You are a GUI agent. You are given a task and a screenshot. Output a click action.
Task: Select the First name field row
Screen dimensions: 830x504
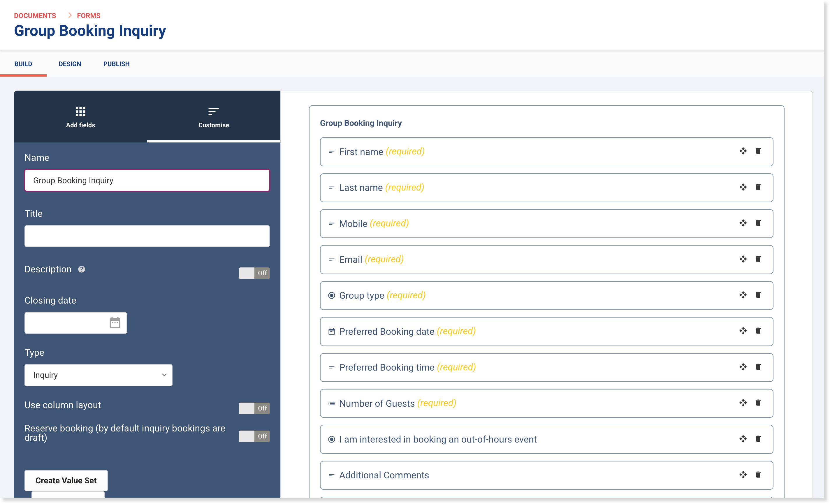[546, 151]
